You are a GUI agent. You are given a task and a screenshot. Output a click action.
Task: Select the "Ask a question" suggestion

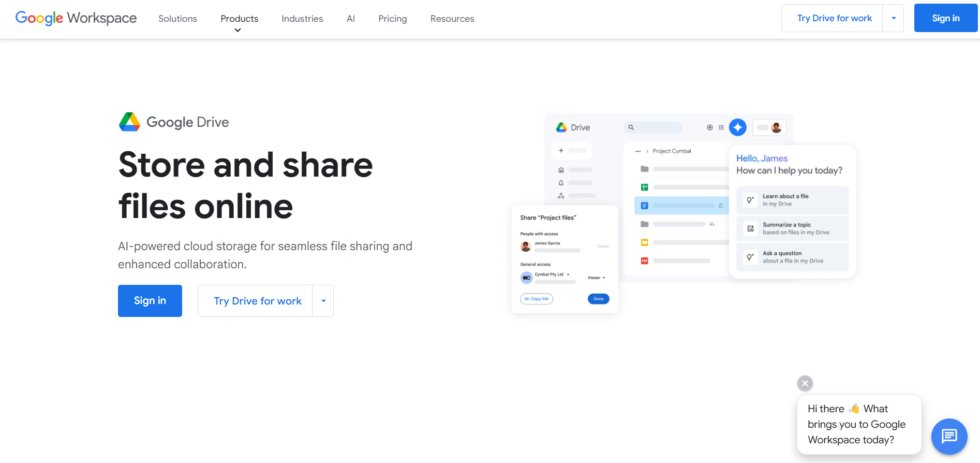[793, 257]
